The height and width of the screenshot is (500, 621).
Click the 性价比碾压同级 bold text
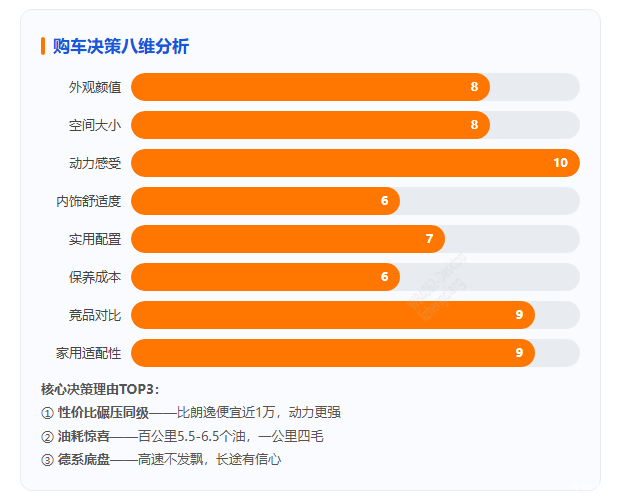(x=103, y=413)
